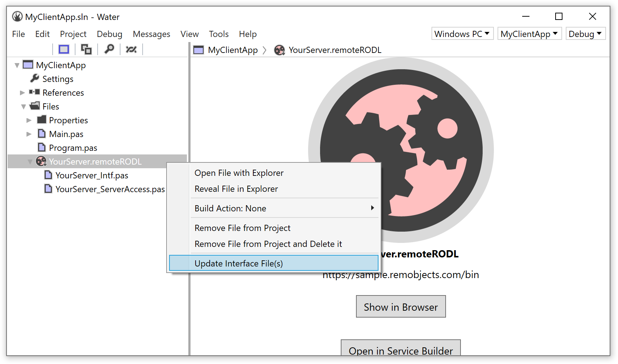The image size is (618, 364).
Task: Select the YourServer_ServerAccess.pas tree item
Action: [x=110, y=189]
